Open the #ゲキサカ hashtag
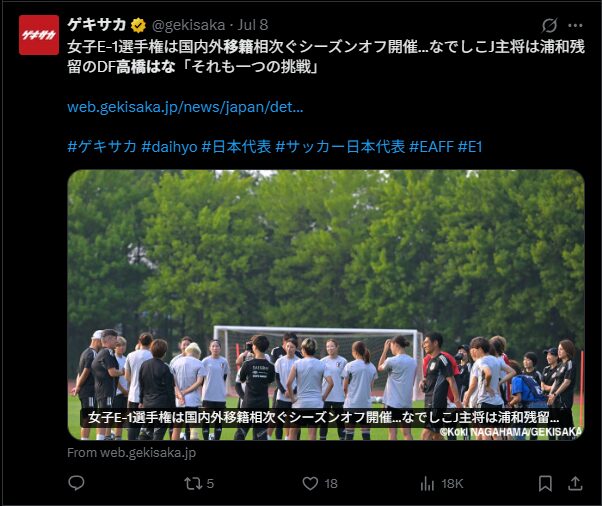 click(x=102, y=146)
